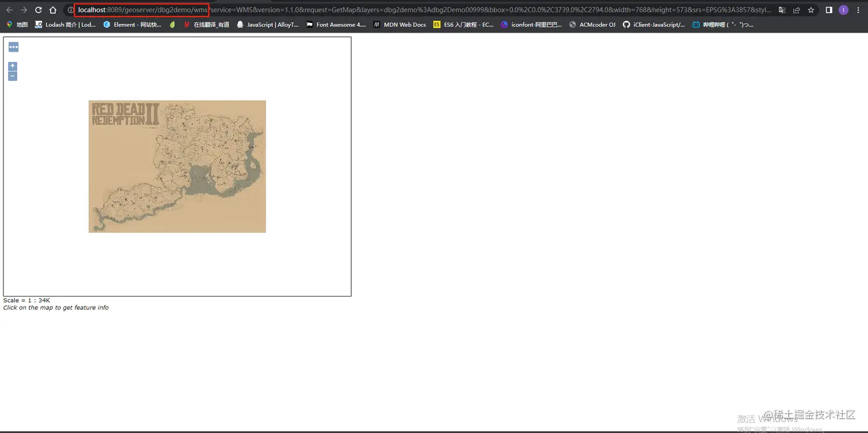Zoom in on the map
This screenshot has width=868, height=433.
pos(13,66)
